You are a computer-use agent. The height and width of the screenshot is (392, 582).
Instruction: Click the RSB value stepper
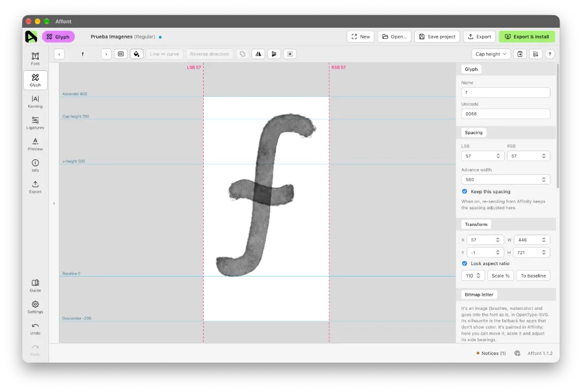click(x=544, y=156)
